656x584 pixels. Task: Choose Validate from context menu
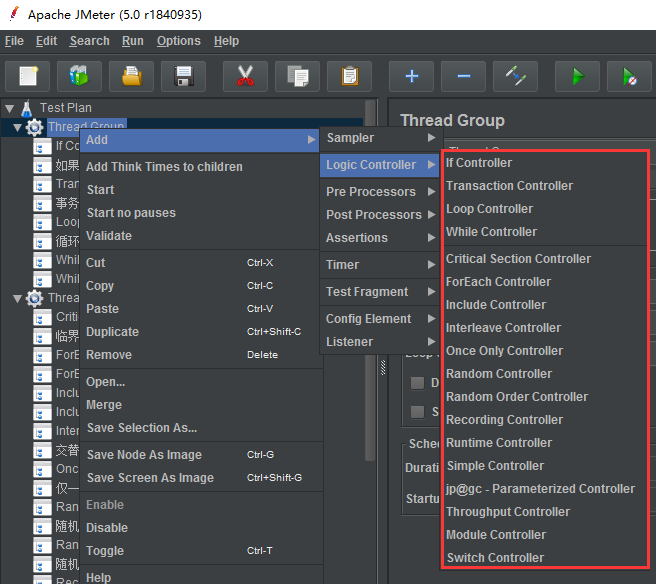coord(200,236)
